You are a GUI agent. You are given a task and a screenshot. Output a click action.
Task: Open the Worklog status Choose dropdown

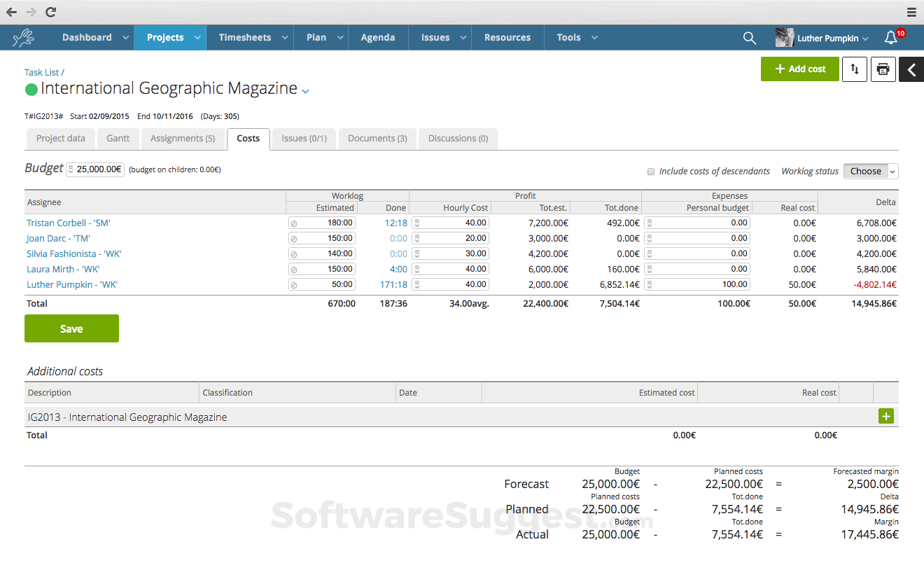[x=870, y=171]
